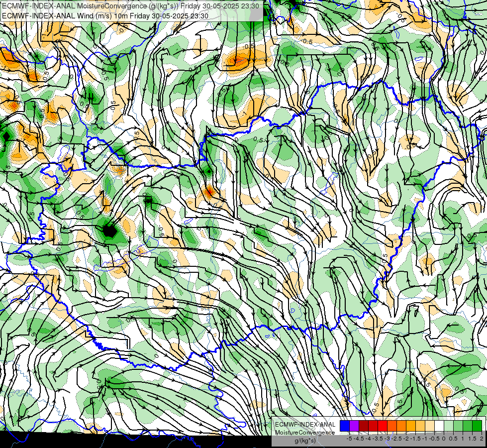
Task: Select the dark red swatch between -4.5 and -4
Action: coord(364,426)
